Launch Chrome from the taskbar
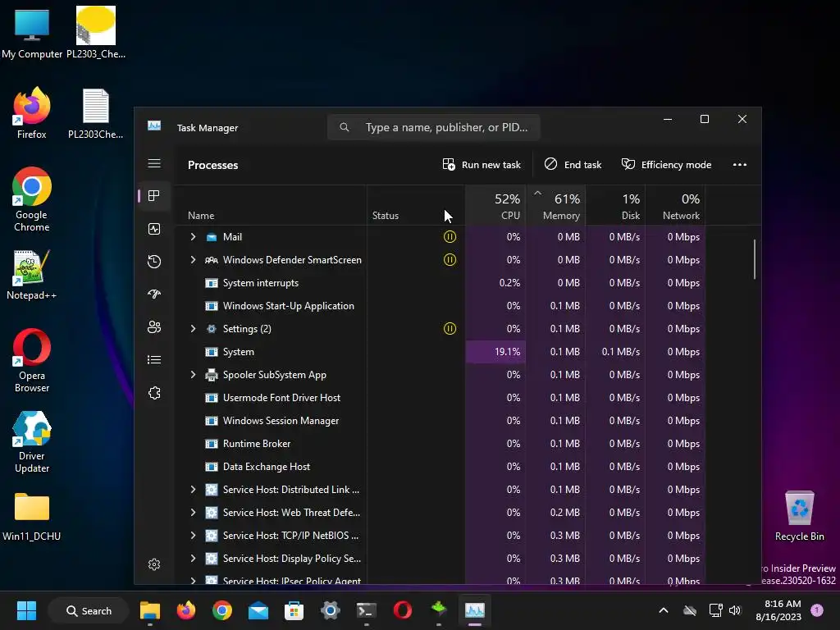This screenshot has height=630, width=840. coord(221,610)
